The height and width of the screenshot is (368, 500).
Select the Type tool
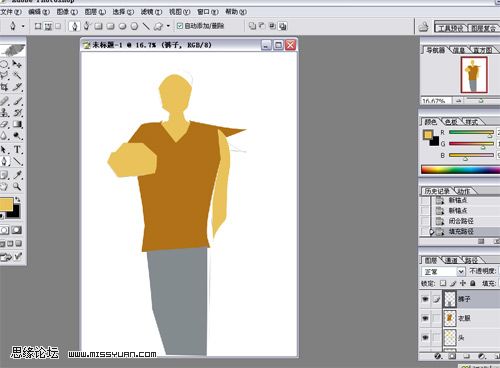17,150
